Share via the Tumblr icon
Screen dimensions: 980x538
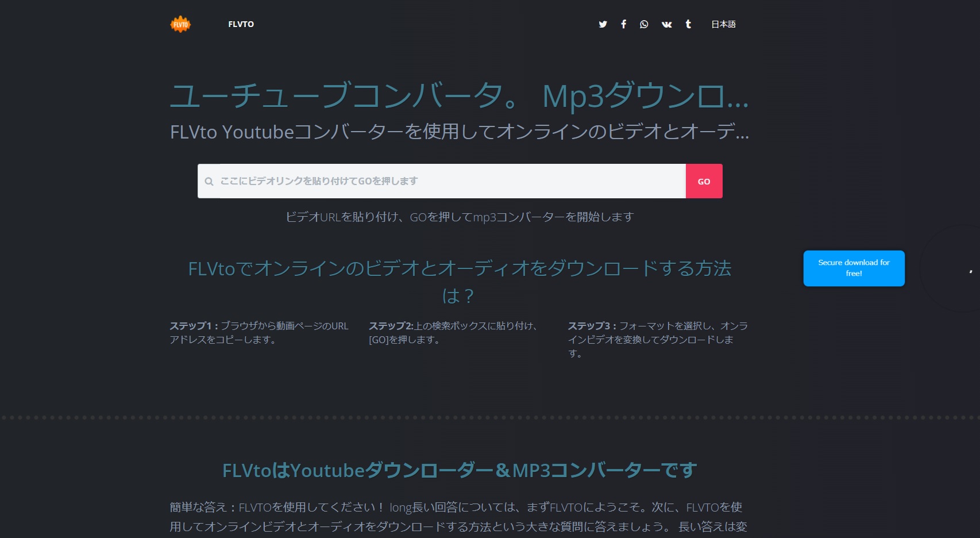tap(688, 24)
